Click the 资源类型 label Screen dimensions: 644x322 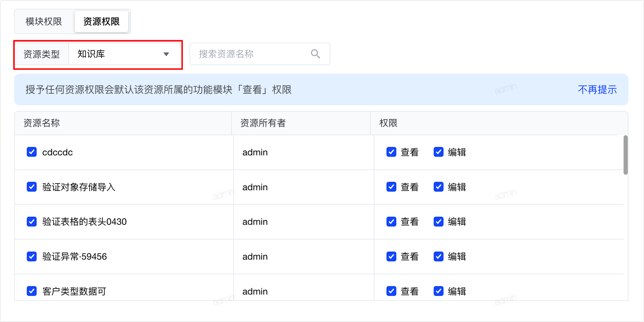tap(42, 54)
